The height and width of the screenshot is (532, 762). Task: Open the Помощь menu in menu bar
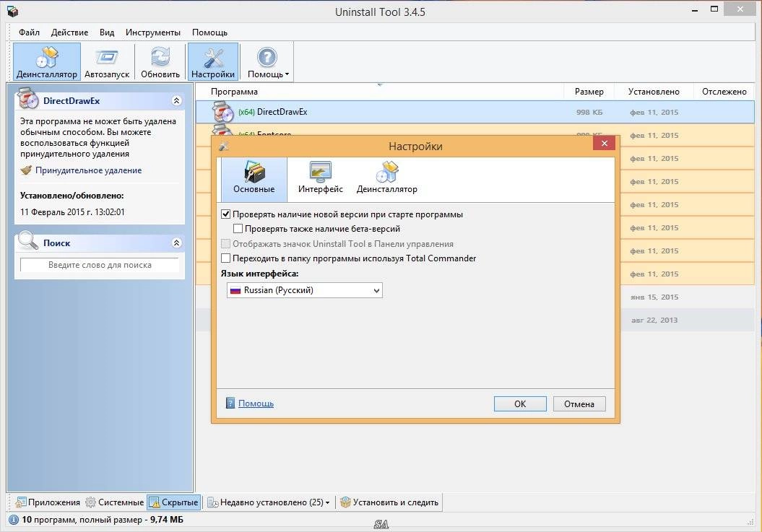209,32
